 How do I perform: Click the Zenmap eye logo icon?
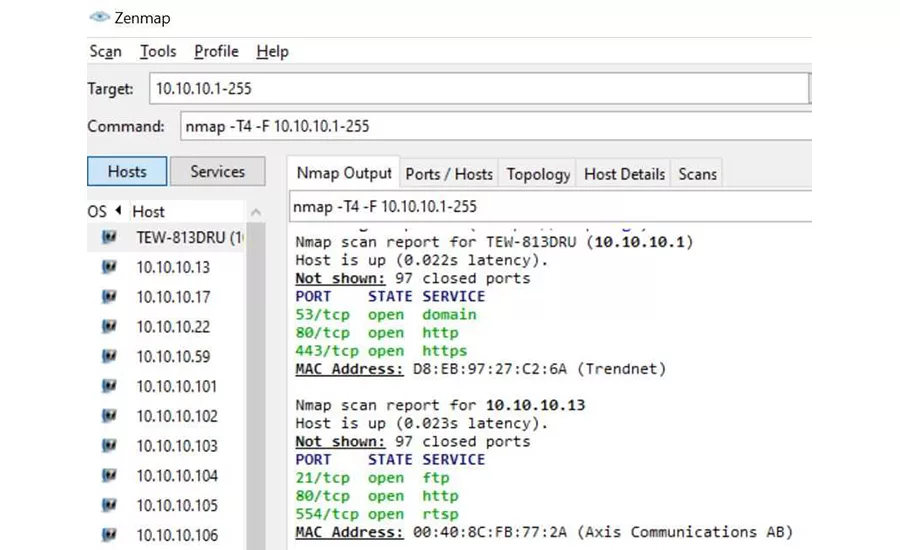point(99,17)
